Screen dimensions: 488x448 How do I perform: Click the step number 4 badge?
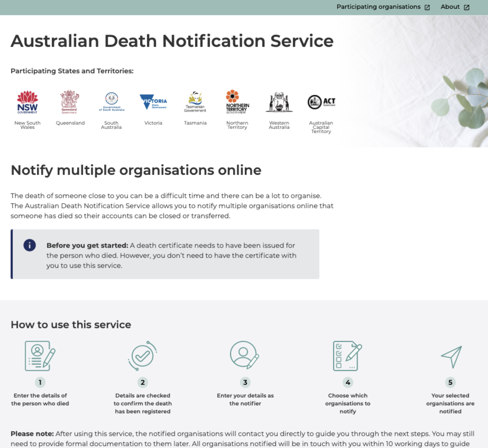(348, 382)
